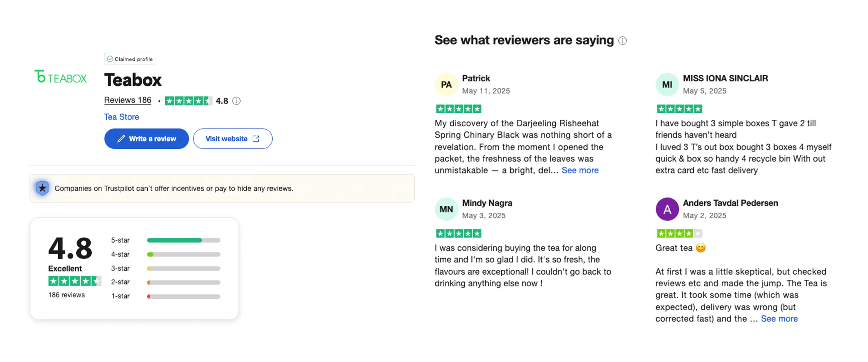The height and width of the screenshot is (362, 868).
Task: Click Mindy Nagra's MN avatar
Action: [446, 209]
